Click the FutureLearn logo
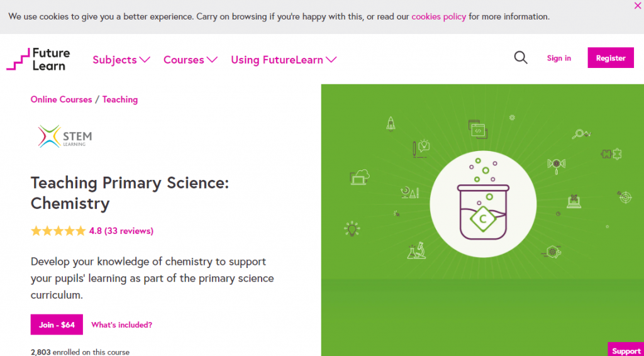 [38, 59]
